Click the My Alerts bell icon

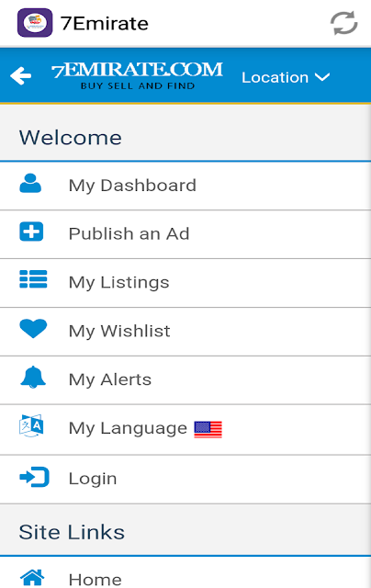33,377
